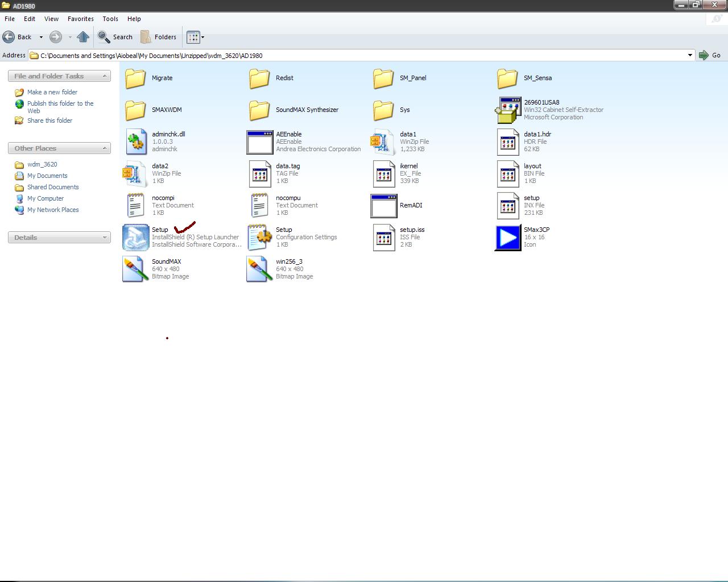Select the data2 WinZip file icon
This screenshot has width=728, height=582.
coord(135,173)
